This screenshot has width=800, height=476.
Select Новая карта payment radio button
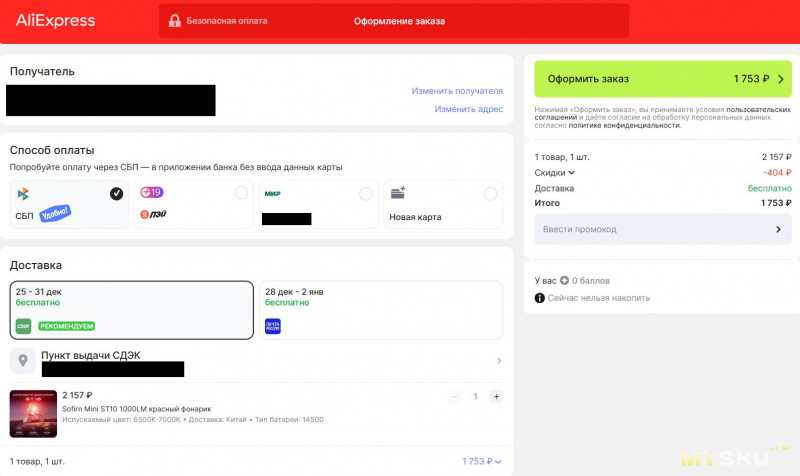pos(490,193)
